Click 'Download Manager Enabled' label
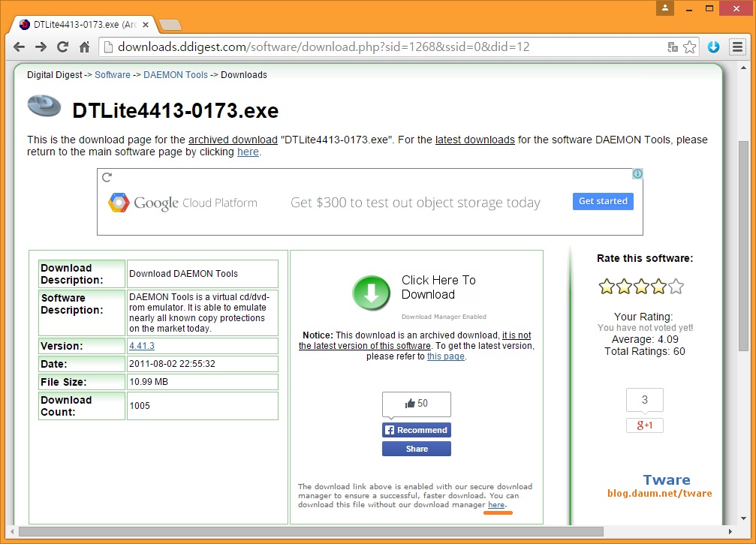 point(444,317)
